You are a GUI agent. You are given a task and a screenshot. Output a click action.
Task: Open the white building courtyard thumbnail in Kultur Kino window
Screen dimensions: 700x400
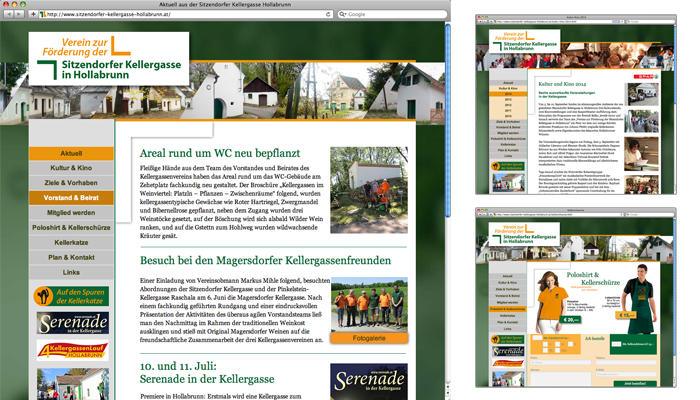[x=642, y=94]
